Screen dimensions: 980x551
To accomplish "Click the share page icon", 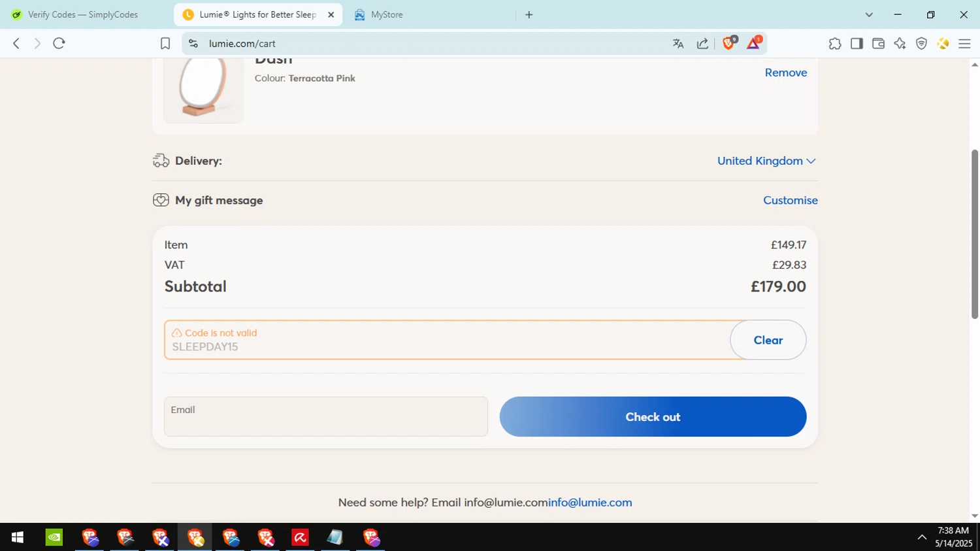I will tap(702, 44).
